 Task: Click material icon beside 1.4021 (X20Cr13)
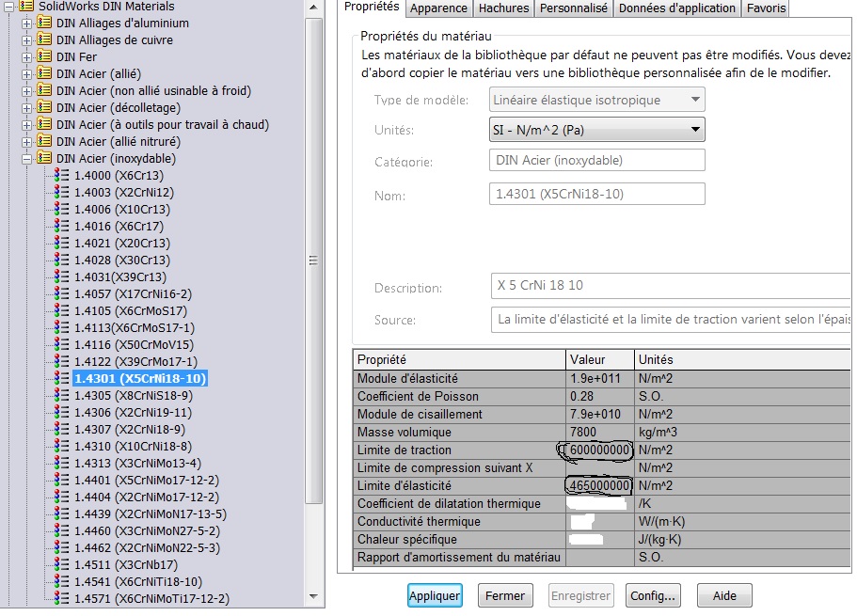pos(62,244)
